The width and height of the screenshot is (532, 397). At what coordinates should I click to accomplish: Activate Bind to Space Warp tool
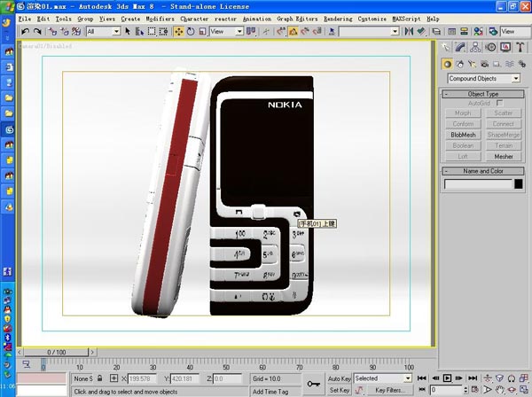(76, 32)
